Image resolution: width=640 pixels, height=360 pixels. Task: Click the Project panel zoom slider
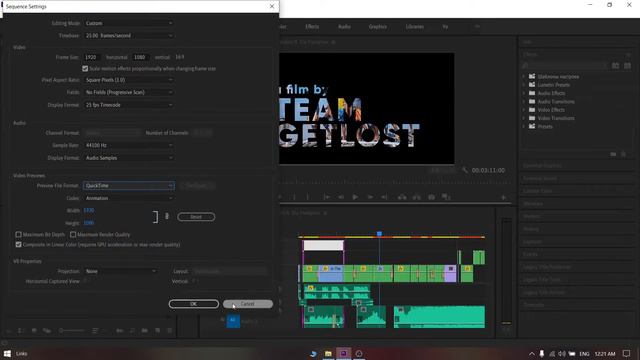click(71, 331)
